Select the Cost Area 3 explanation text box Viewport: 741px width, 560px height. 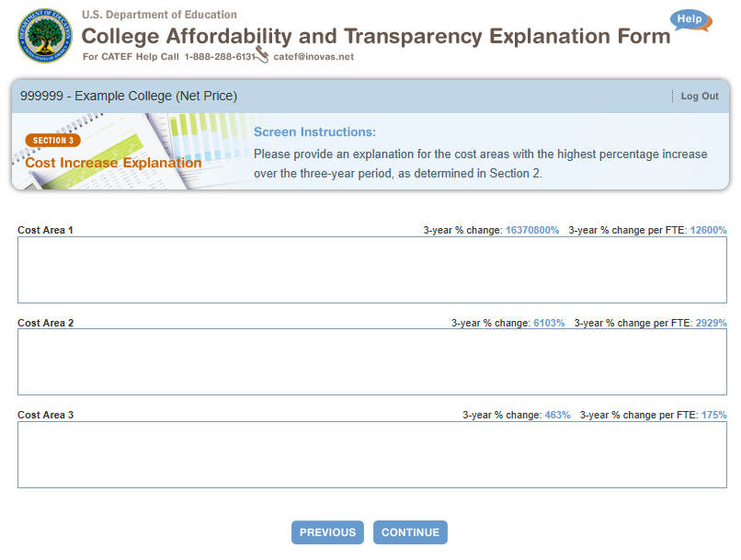pos(372,454)
